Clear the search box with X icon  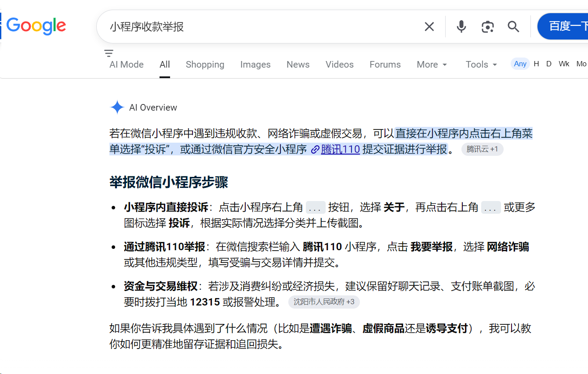tap(429, 27)
